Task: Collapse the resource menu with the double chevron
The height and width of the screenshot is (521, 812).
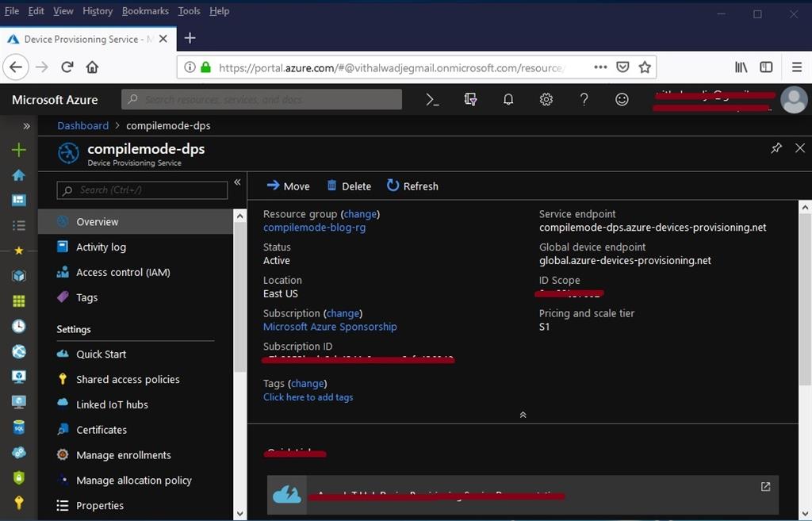Action: pos(237,182)
